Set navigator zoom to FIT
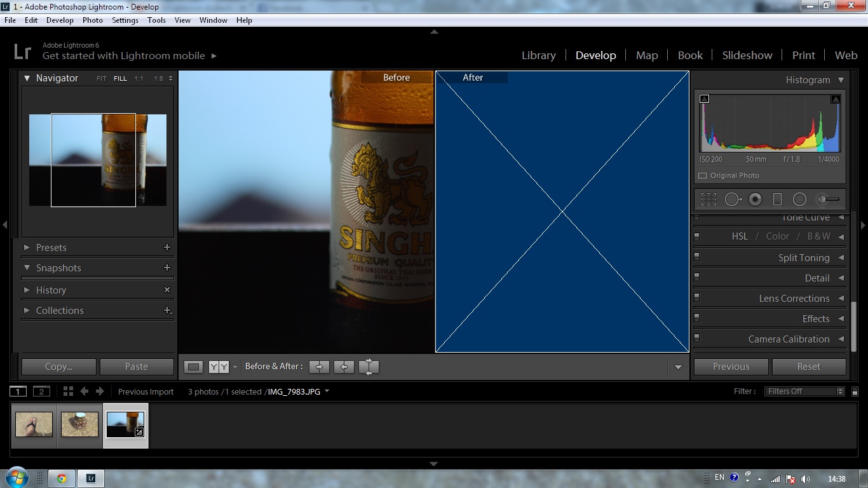The width and height of the screenshot is (868, 488). tap(102, 79)
